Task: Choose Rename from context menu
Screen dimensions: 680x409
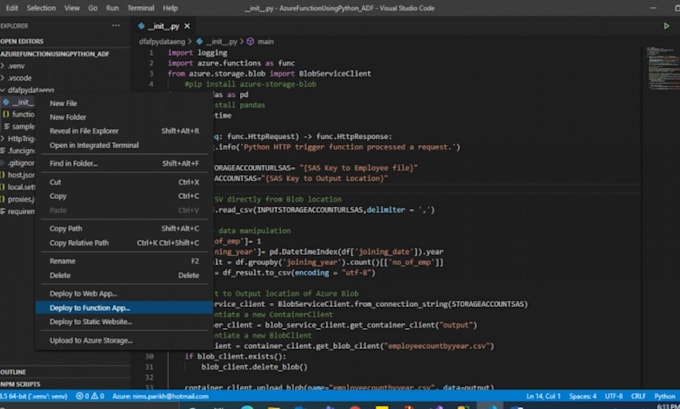Action: coord(124,261)
